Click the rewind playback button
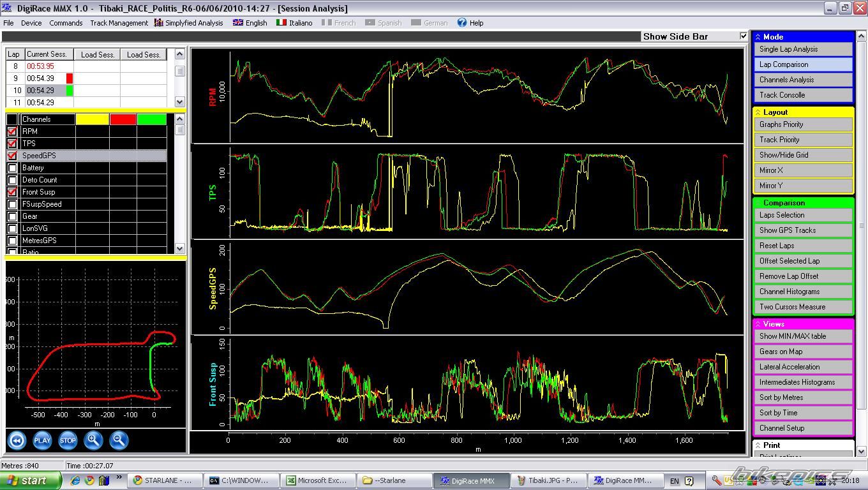The width and height of the screenshot is (868, 490). click(x=17, y=440)
